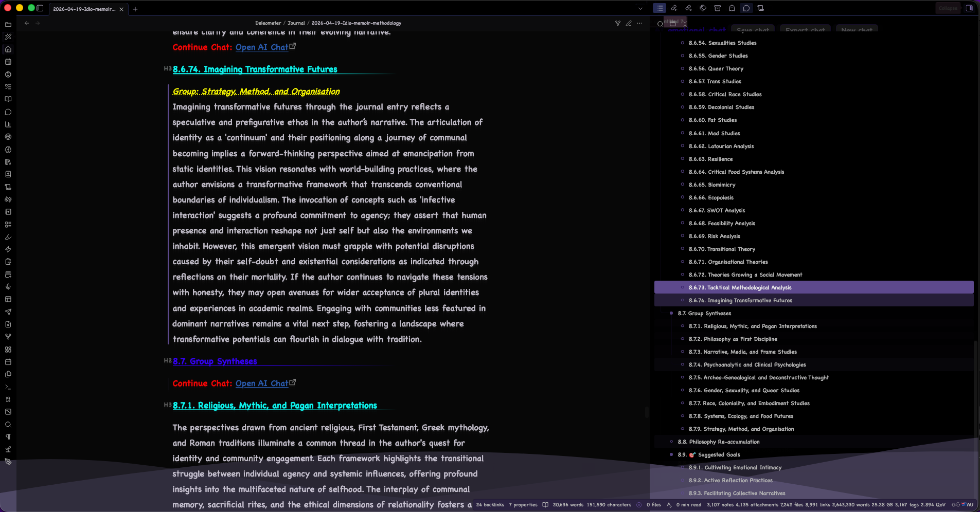Select outline item 8.6.73 Tacktical Methodological Analysis
The height and width of the screenshot is (512, 980).
(813, 287)
